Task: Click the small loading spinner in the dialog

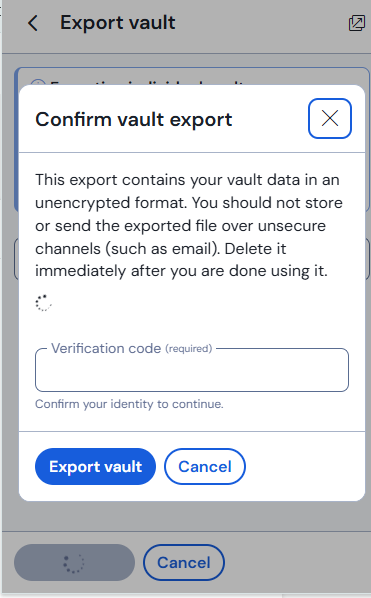Action: point(43,303)
